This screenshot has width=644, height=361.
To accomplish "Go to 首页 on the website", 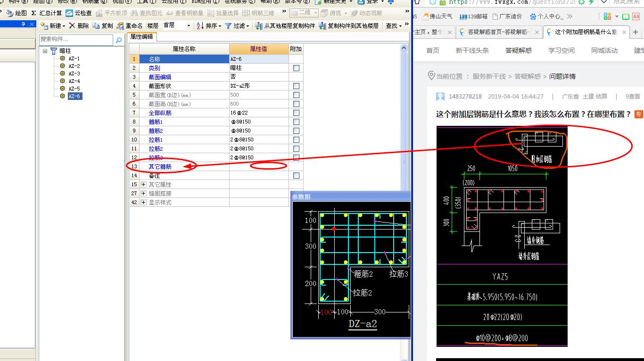I will [433, 50].
